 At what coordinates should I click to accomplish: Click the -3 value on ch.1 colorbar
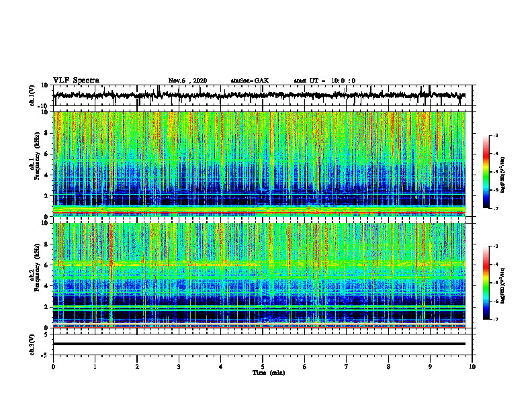(x=496, y=135)
